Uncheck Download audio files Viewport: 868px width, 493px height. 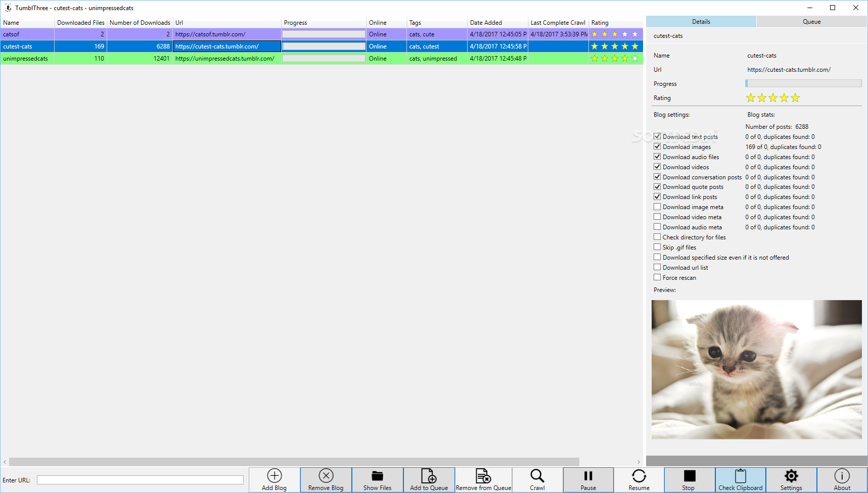click(x=657, y=157)
